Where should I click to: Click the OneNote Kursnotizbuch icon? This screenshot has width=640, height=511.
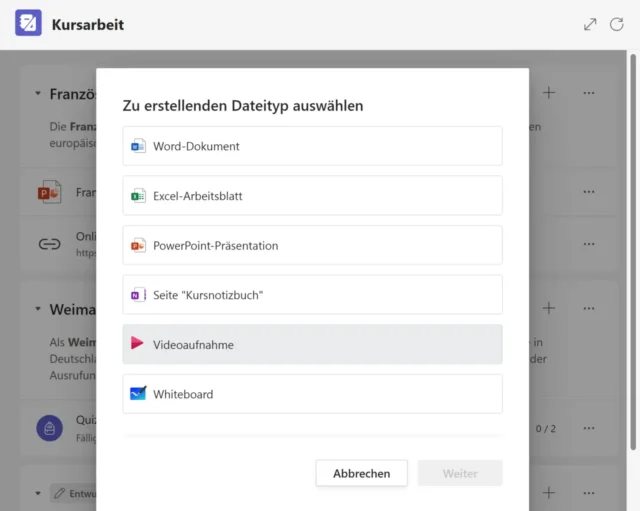pos(138,295)
